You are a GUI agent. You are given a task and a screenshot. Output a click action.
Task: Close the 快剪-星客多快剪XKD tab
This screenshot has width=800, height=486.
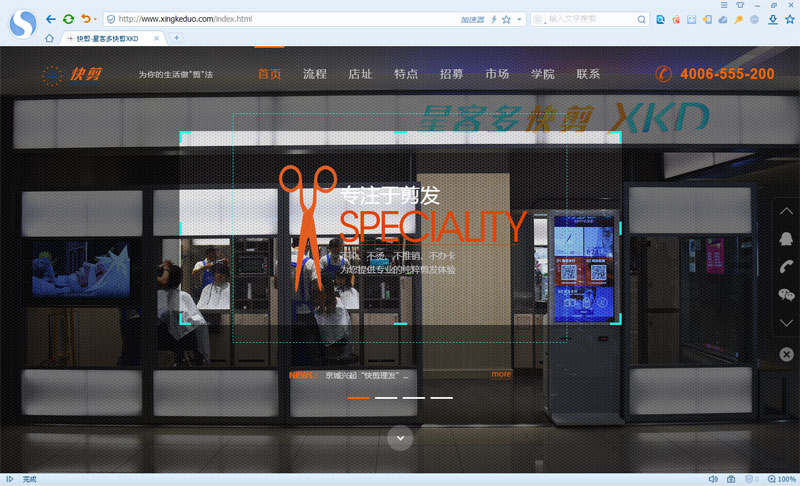click(x=157, y=38)
